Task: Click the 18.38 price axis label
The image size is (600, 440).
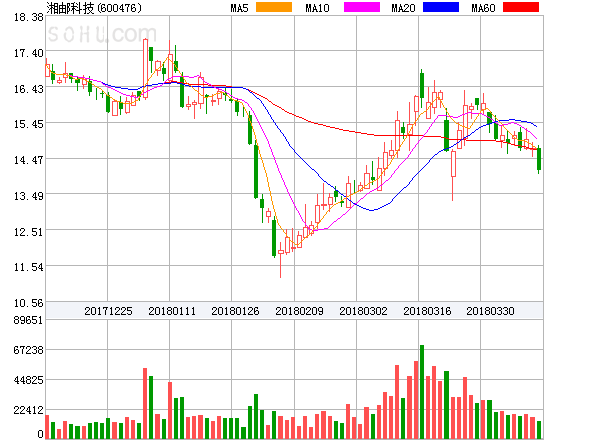Action: (29, 17)
